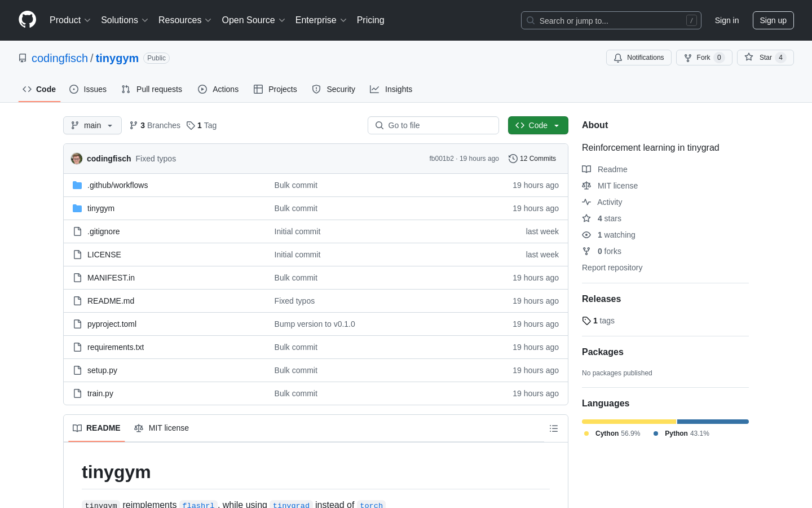
Task: Switch to the Issues tab
Action: [x=88, y=89]
